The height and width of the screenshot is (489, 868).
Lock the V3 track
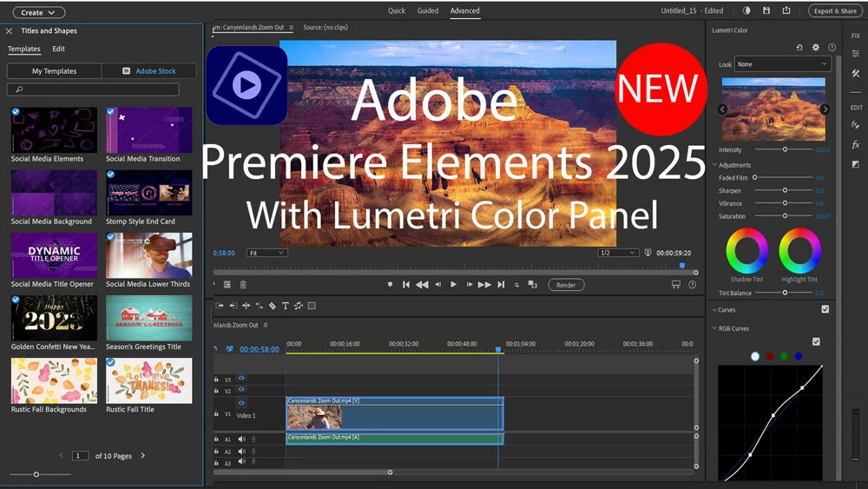pos(216,380)
